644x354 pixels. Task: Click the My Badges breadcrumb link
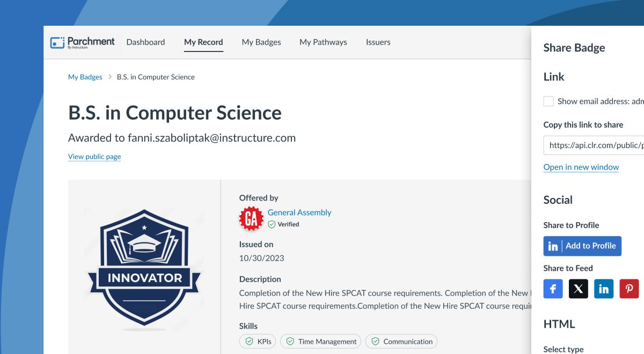pyautogui.click(x=85, y=77)
